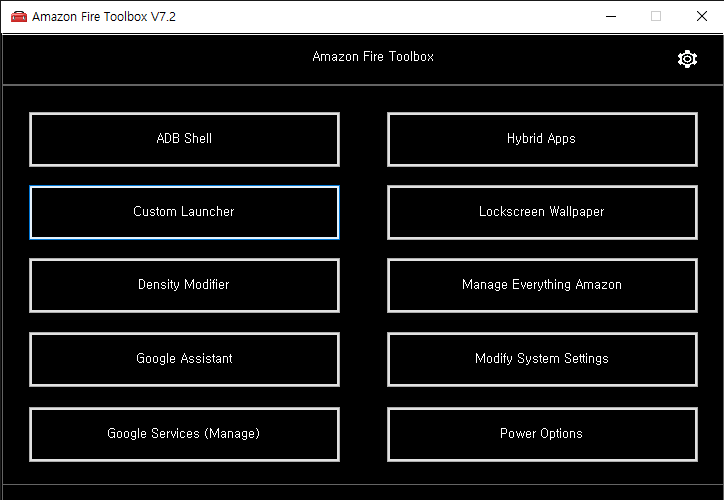Open Manage Everything Amazon
Viewport: 724px width, 500px height.
542,285
